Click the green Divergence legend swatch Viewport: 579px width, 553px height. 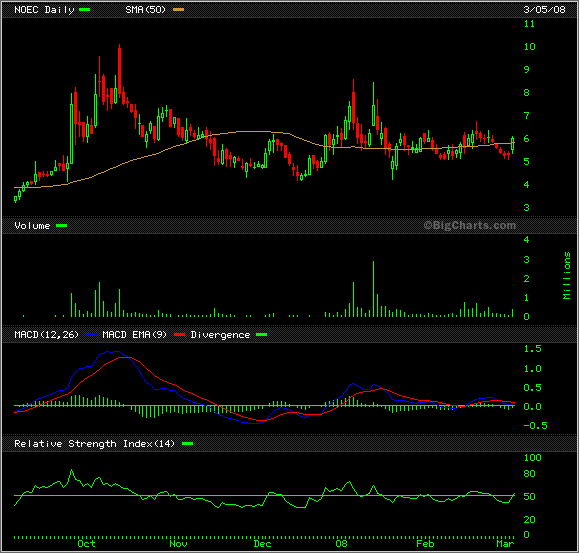(x=261, y=334)
